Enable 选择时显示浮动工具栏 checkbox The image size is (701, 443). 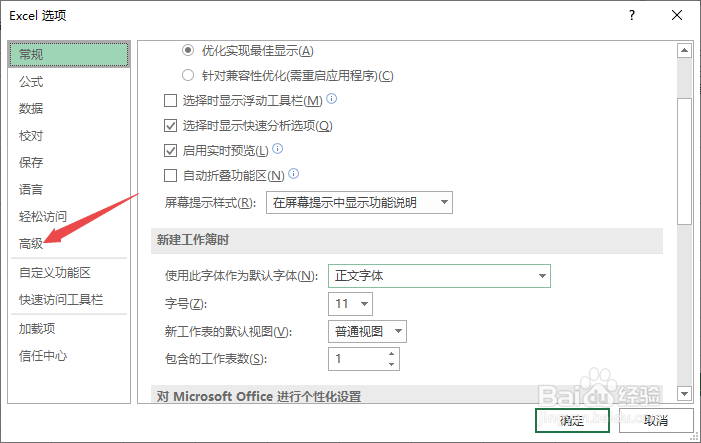click(170, 101)
